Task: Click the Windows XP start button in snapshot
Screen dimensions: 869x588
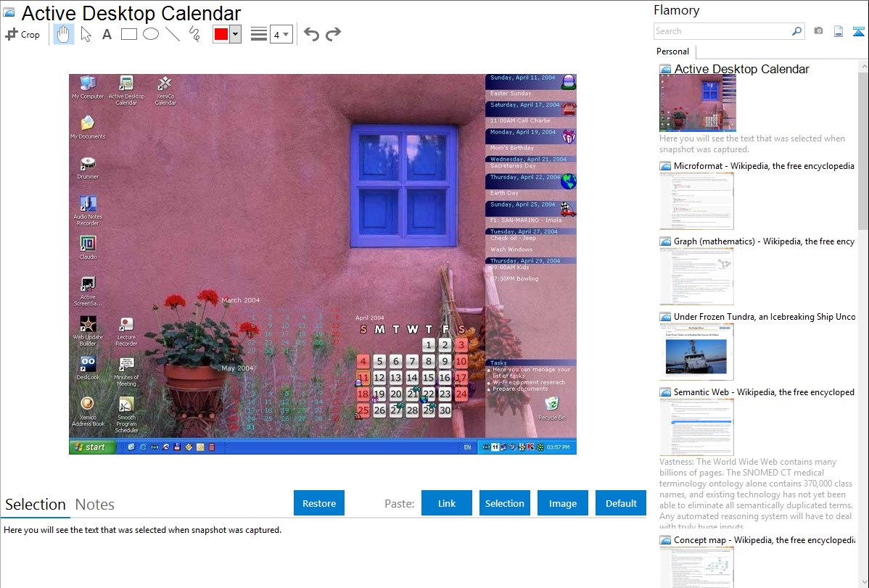Action: (x=92, y=447)
